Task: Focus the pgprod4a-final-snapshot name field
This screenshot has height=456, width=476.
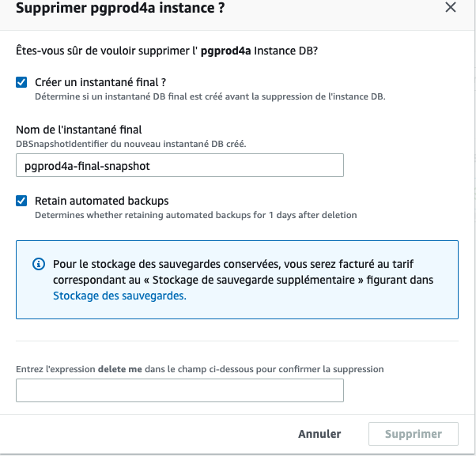Action: pos(179,165)
